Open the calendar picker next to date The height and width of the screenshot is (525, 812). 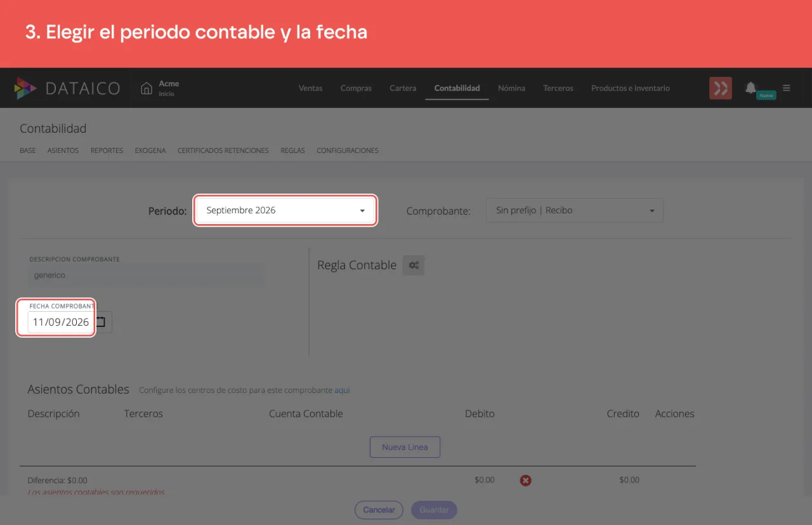pos(101,322)
